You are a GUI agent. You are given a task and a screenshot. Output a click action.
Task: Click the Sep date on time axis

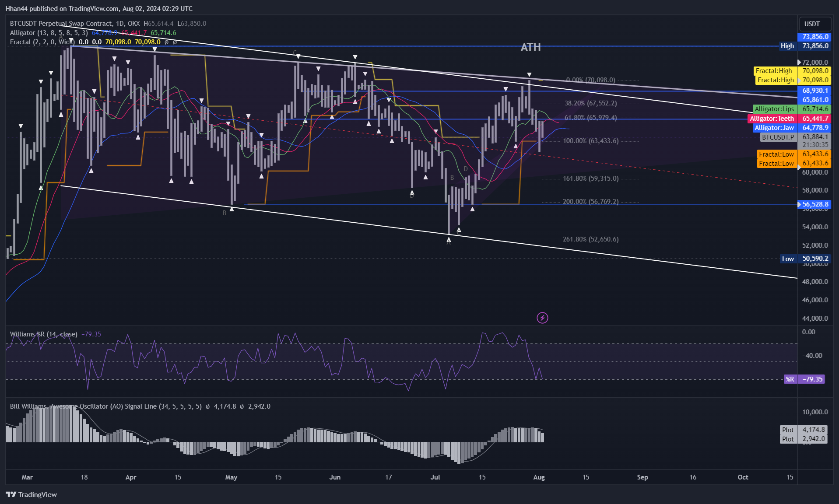(642, 477)
